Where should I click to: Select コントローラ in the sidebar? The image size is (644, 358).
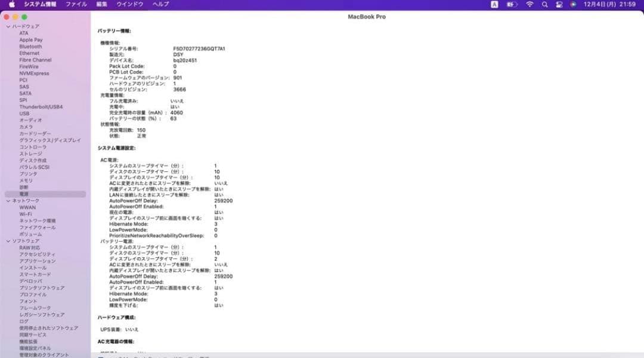point(33,147)
